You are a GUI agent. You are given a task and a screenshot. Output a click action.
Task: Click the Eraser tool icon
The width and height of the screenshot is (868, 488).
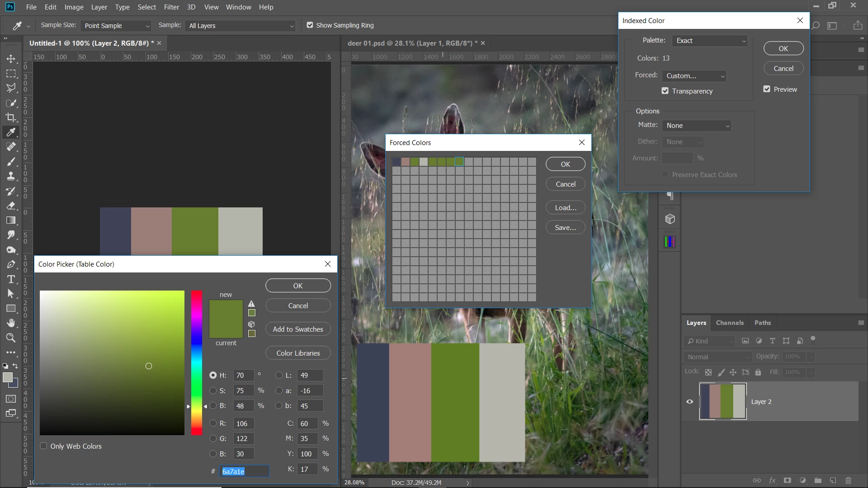tap(11, 206)
